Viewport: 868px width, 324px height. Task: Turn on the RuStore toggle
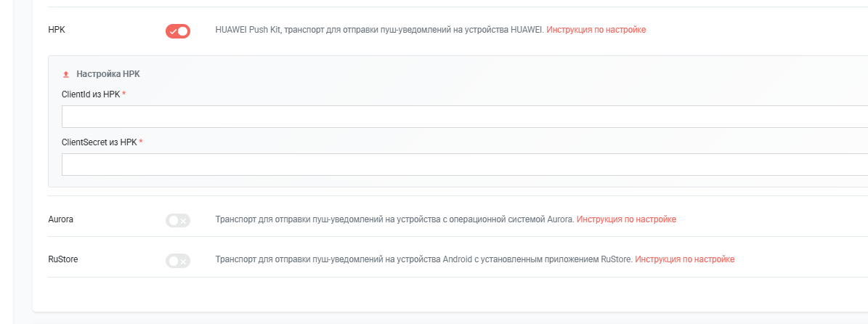click(178, 260)
